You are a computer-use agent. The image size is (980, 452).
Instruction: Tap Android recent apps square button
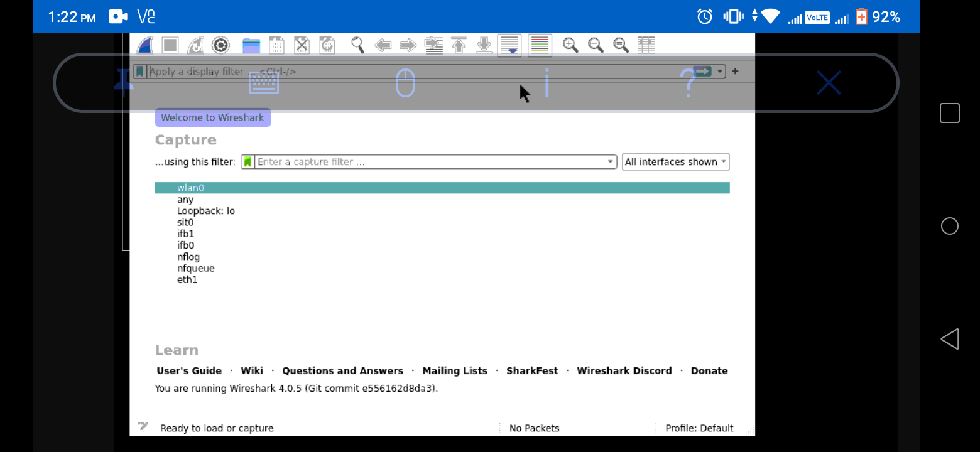click(949, 113)
